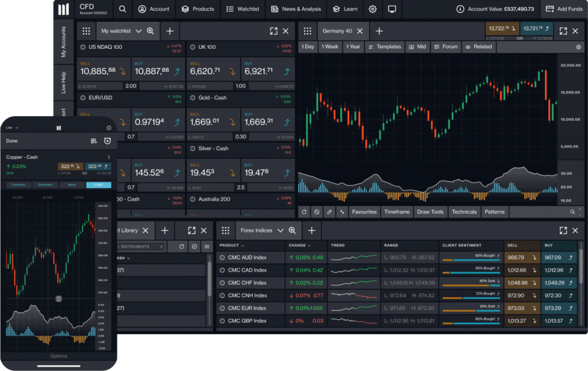
Task: Open the Watchlist menu
Action: click(243, 9)
